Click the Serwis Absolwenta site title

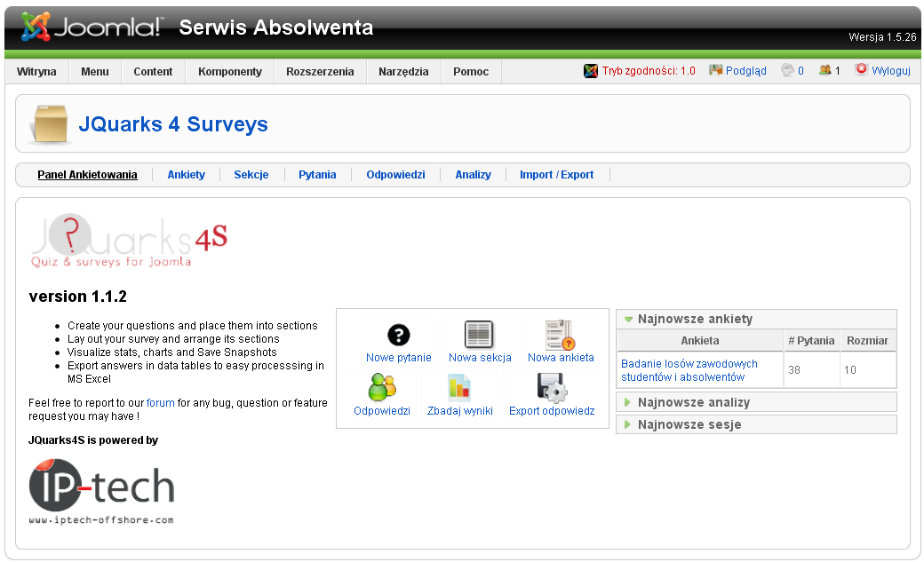(275, 28)
